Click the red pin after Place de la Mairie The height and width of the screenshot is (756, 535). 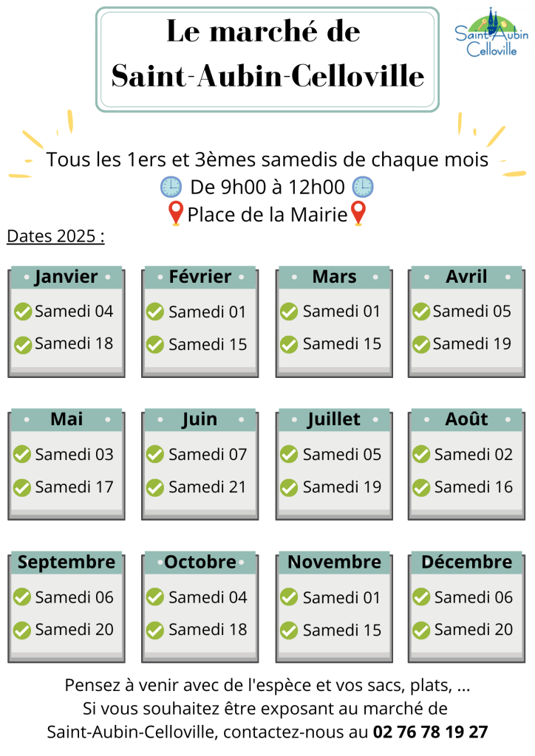(358, 214)
